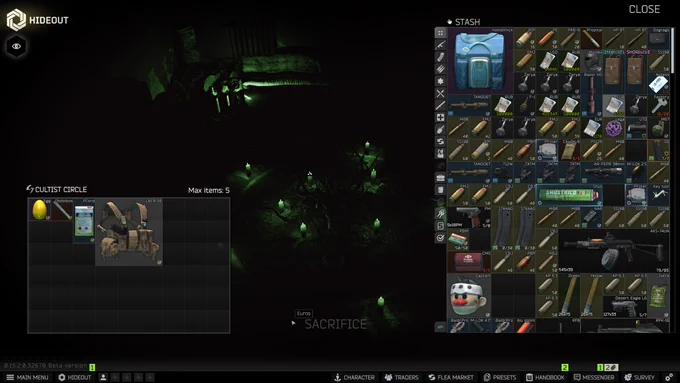Select the checkmark circle stash filter
The image size is (680, 383).
pos(440,238)
